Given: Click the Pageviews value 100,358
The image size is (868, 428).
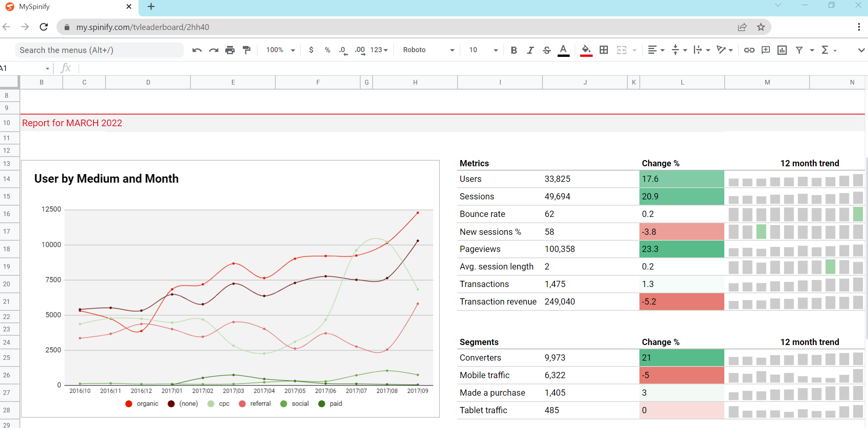Looking at the screenshot, I should 560,249.
